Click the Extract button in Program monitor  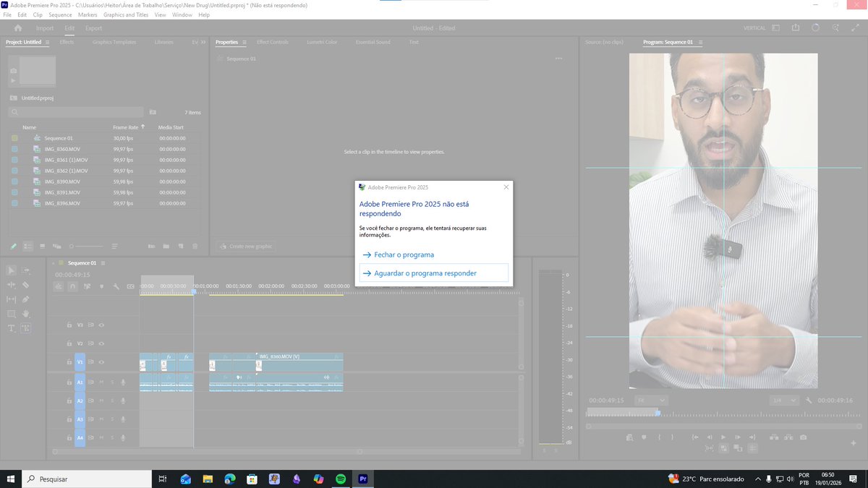[x=788, y=437]
